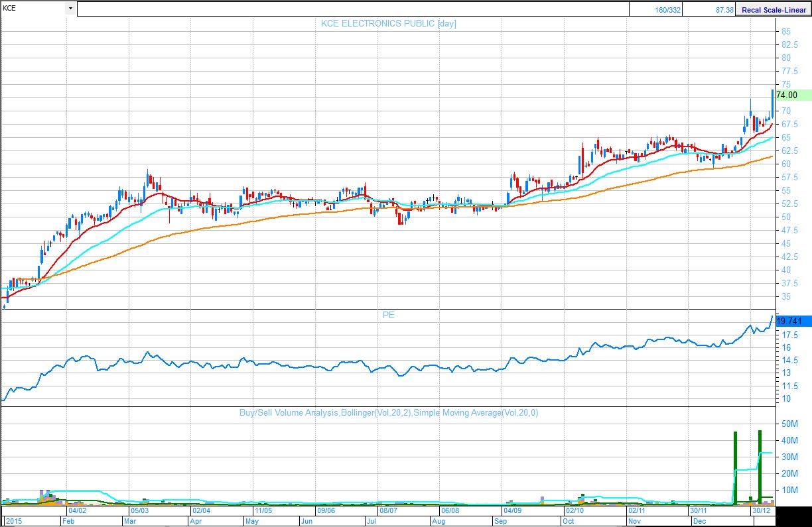Click the 85 price level on axis
Viewport: 812px width, 527px height.
point(785,31)
